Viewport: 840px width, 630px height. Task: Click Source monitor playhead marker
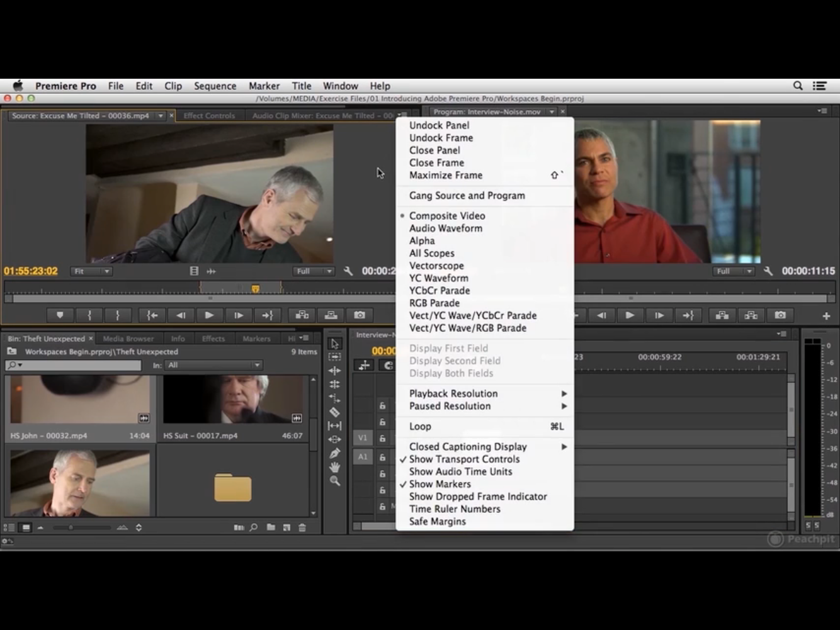click(x=255, y=289)
